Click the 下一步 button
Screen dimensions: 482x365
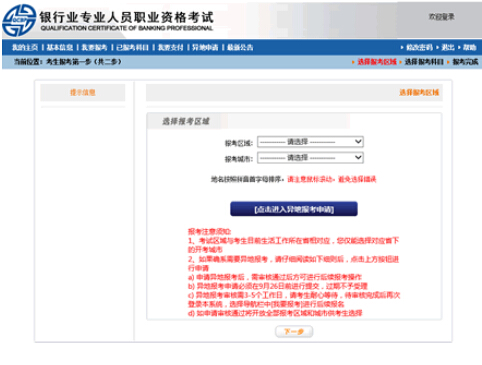tap(294, 332)
